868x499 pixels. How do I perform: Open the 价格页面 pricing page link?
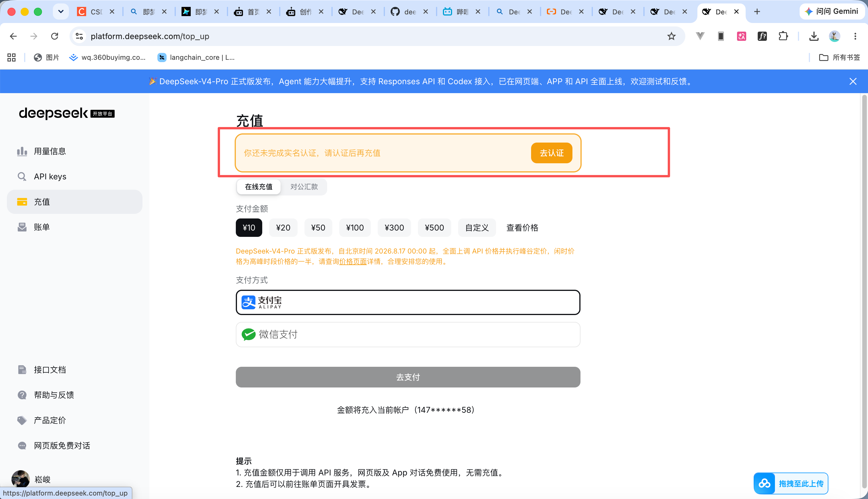(353, 262)
